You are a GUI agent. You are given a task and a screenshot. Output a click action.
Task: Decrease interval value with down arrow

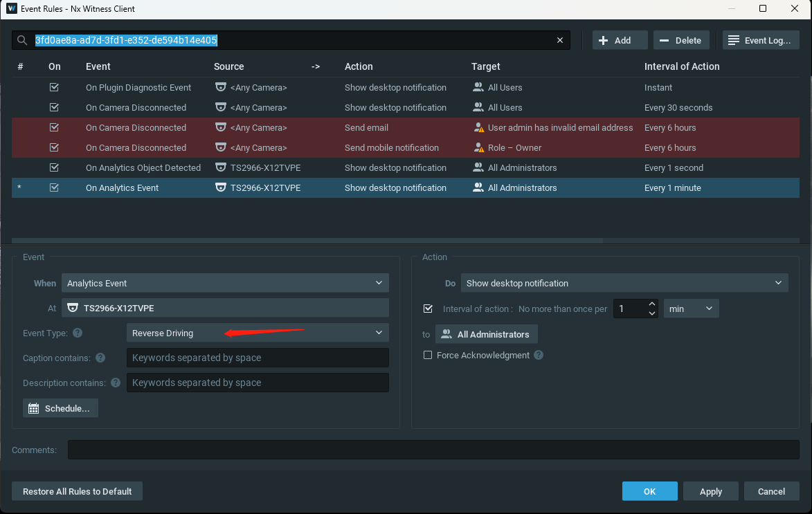pos(652,313)
